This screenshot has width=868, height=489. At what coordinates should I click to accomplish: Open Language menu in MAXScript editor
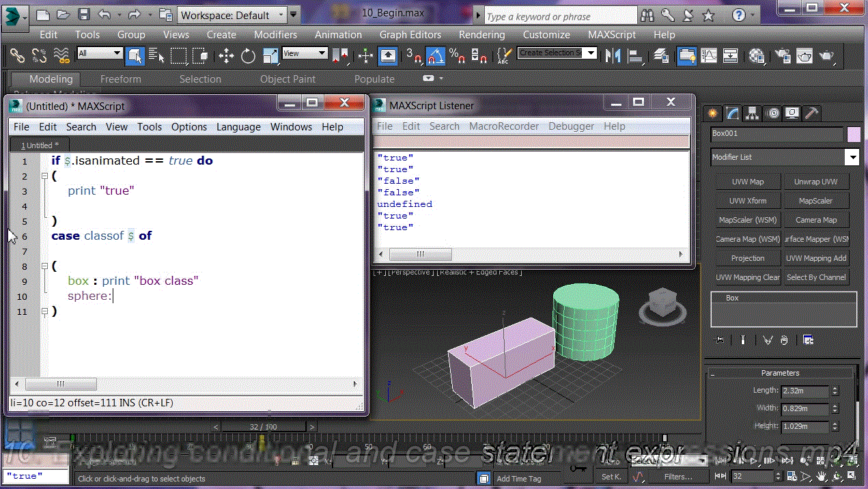pos(238,127)
